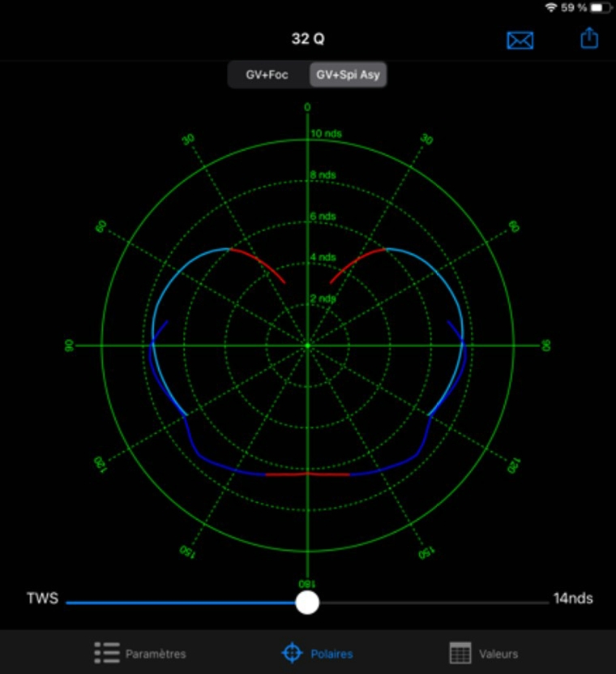Tap the 14nds wind speed value
The image size is (616, 674).
[573, 599]
